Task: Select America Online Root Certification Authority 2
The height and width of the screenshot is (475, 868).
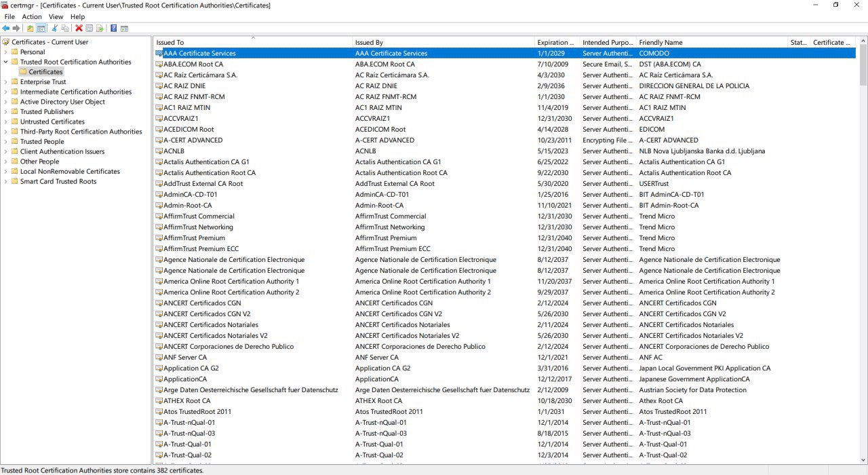Action: pyautogui.click(x=231, y=292)
